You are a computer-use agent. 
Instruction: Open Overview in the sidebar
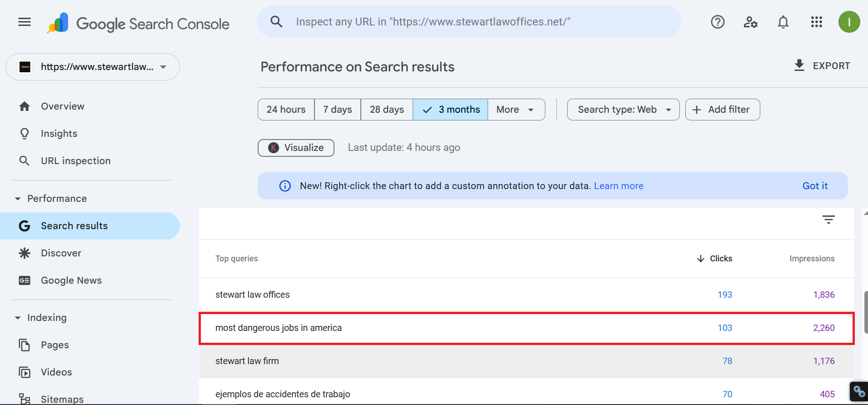[x=90, y=106]
